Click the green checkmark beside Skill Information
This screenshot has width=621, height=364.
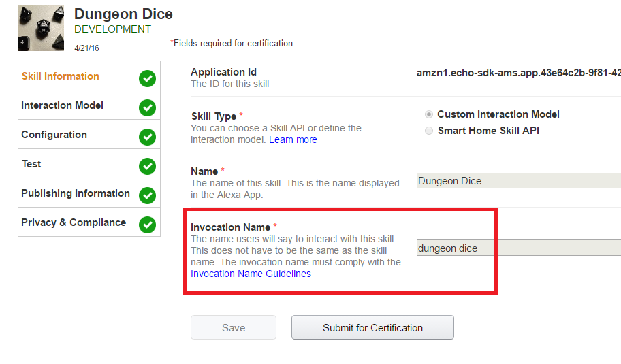[x=147, y=78]
